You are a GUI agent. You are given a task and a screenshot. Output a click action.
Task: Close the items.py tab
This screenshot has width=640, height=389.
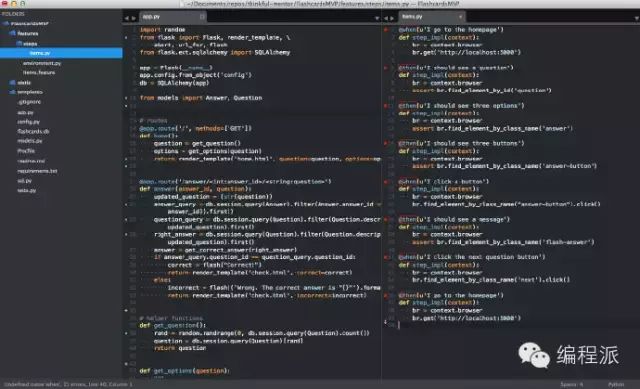[460, 17]
